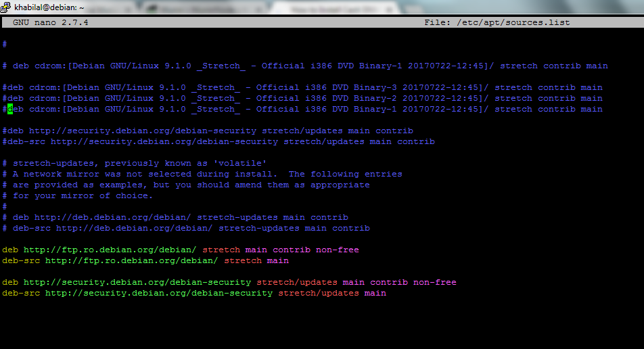Click the '#deb cdrom' Binary-2 line

coord(302,99)
